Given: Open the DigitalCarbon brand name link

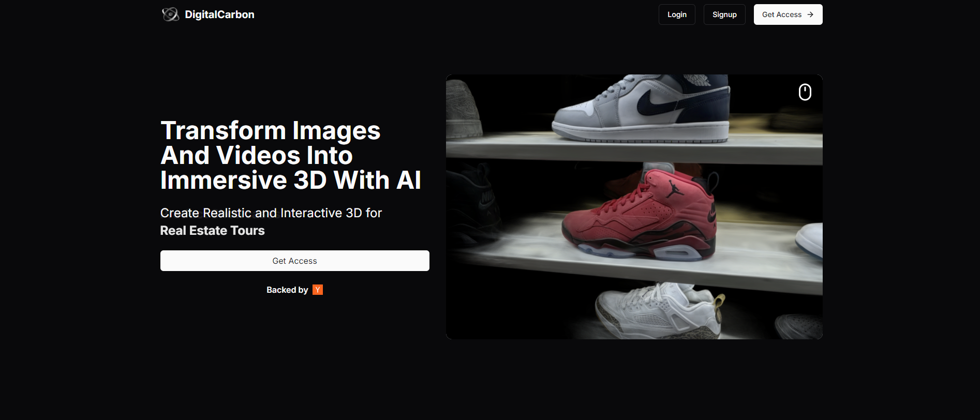Looking at the screenshot, I should [x=219, y=14].
